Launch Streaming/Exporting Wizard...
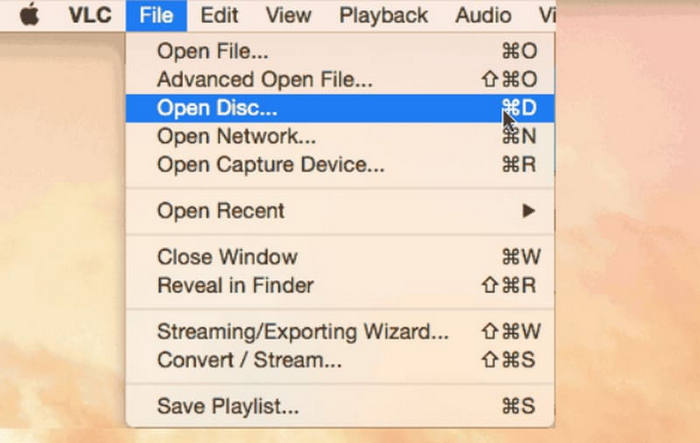This screenshot has height=443, width=700. tap(340, 331)
